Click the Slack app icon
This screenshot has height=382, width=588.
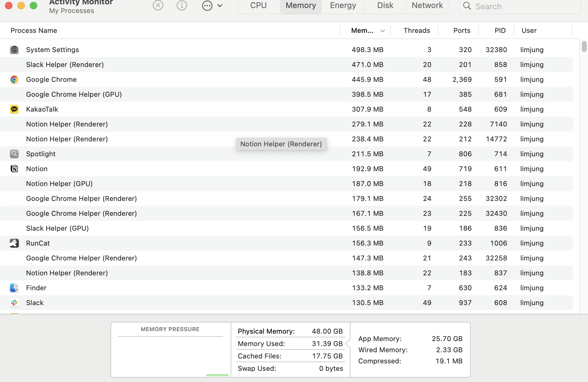(14, 303)
